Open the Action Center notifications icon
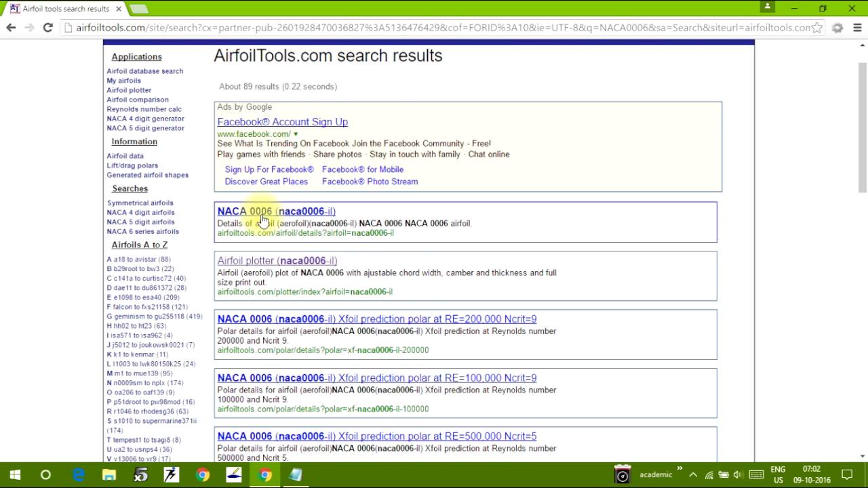Image resolution: width=868 pixels, height=488 pixels. pos(847,475)
